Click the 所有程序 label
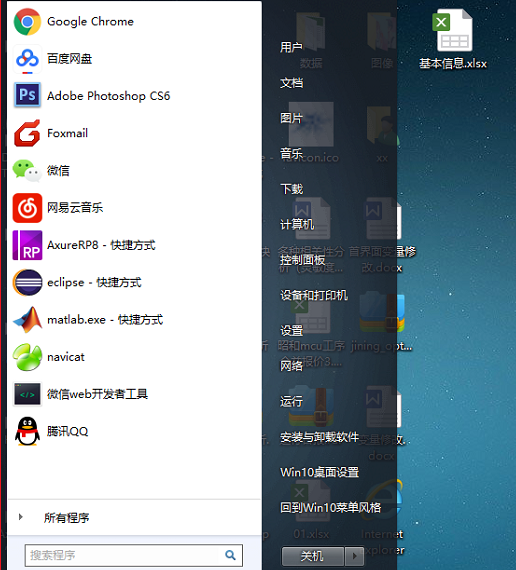Image resolution: width=516 pixels, height=570 pixels. 67,517
